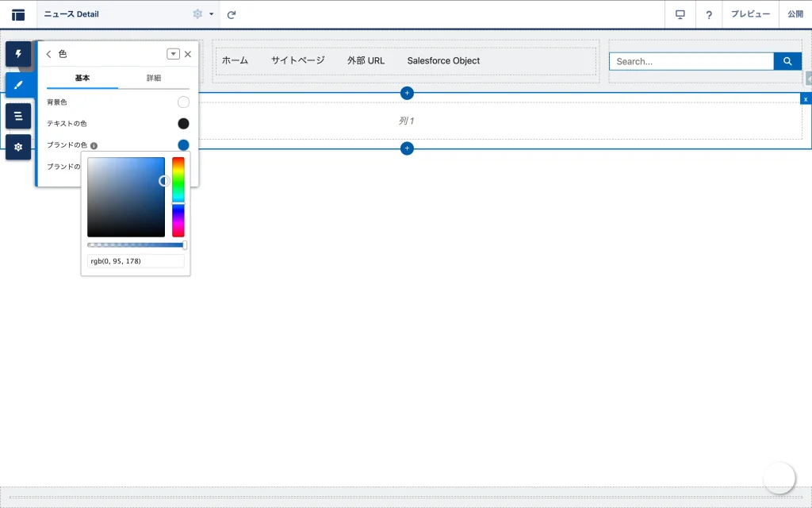This screenshot has height=508, width=812.
Task: Go back using the arrow beside 色
Action: 48,54
